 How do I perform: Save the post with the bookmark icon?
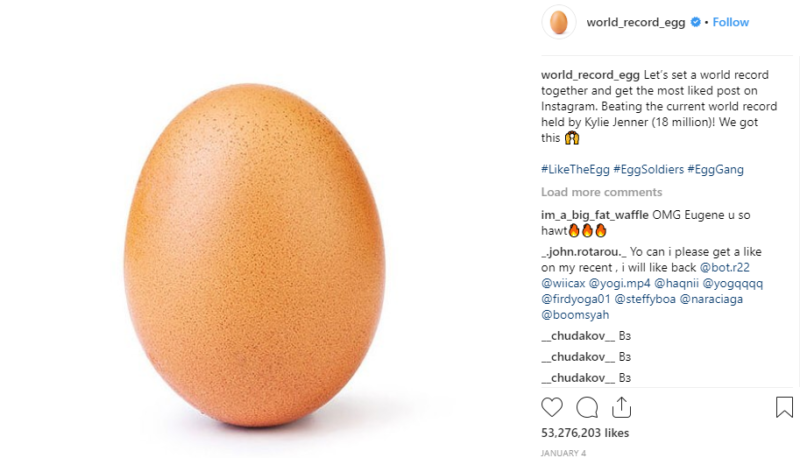(x=784, y=407)
